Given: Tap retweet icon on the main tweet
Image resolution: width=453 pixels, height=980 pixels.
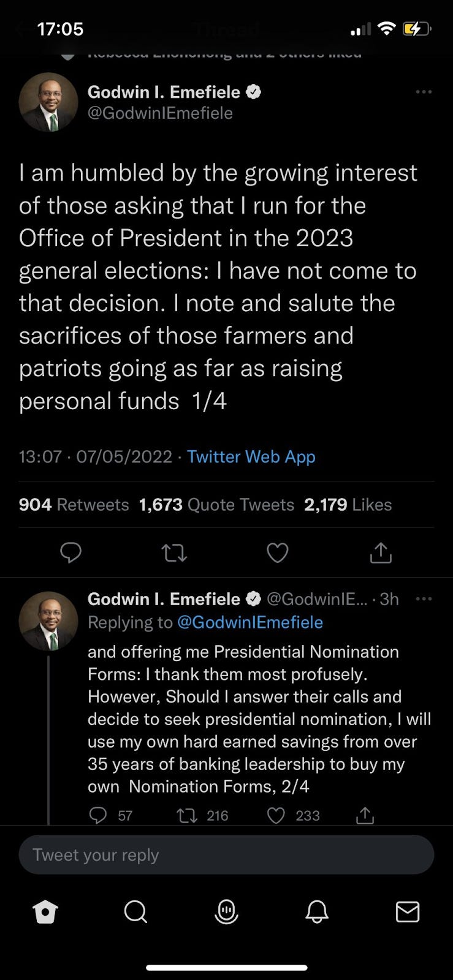Looking at the screenshot, I should [x=174, y=552].
